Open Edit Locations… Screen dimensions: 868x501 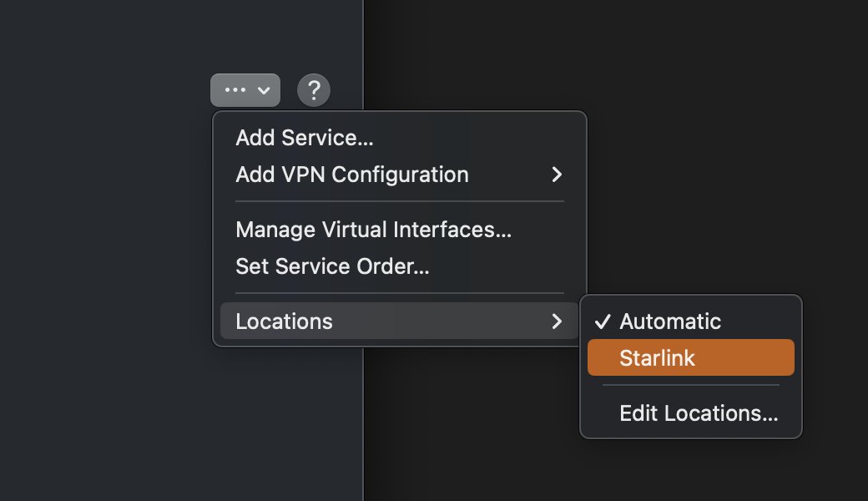[691, 413]
